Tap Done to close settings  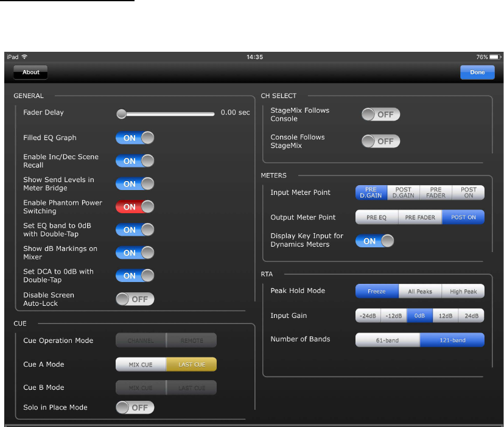point(477,72)
